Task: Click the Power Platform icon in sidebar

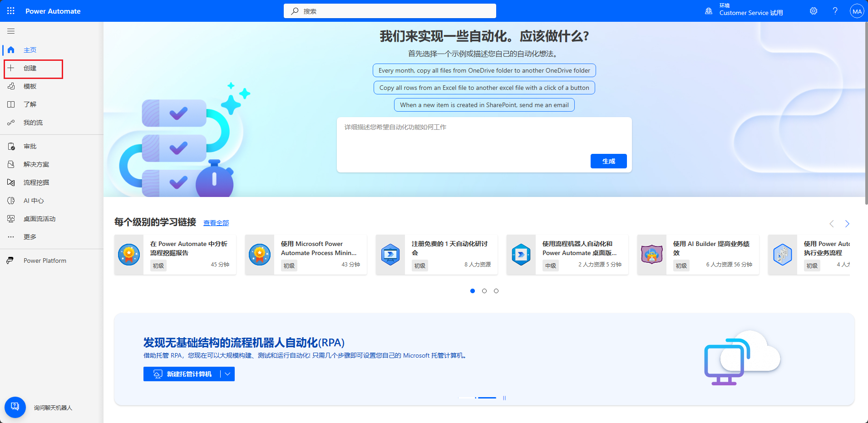Action: [10, 261]
